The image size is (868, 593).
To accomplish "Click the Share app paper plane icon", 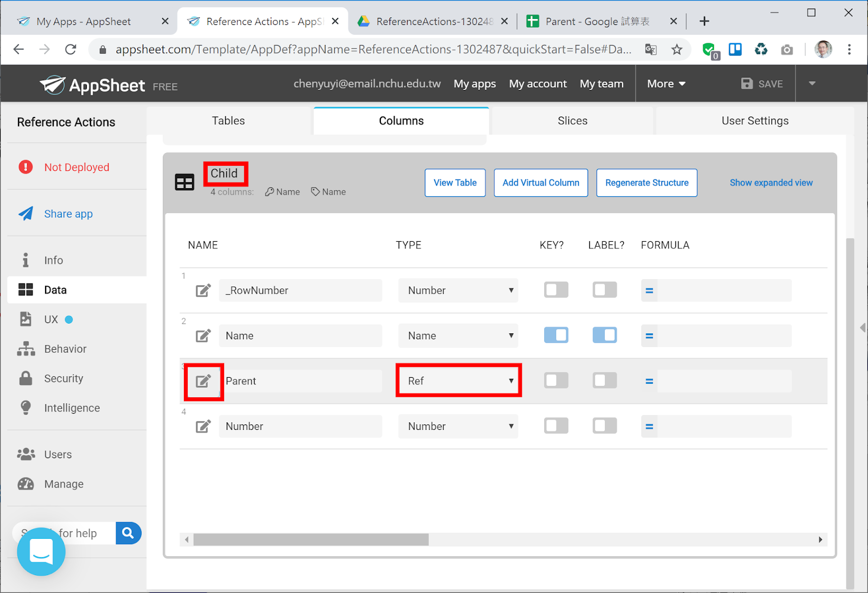I will point(25,214).
